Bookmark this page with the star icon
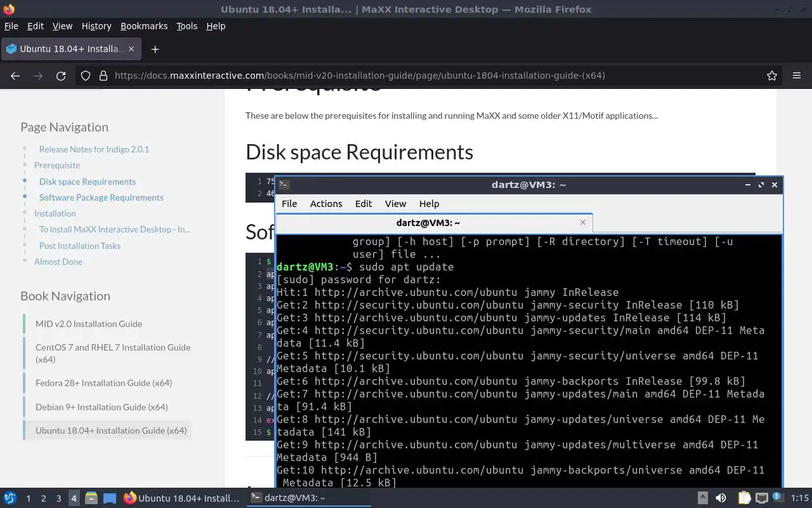 click(x=772, y=76)
